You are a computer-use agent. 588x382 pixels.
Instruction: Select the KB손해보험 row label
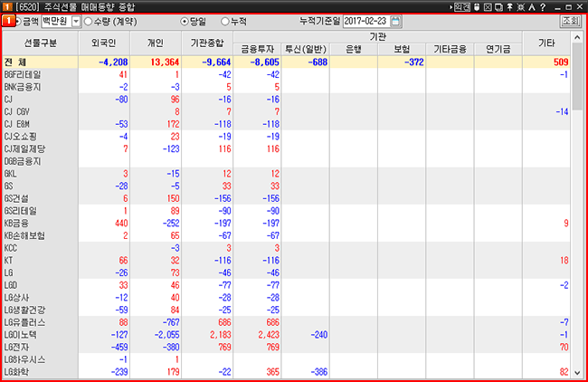click(x=24, y=235)
